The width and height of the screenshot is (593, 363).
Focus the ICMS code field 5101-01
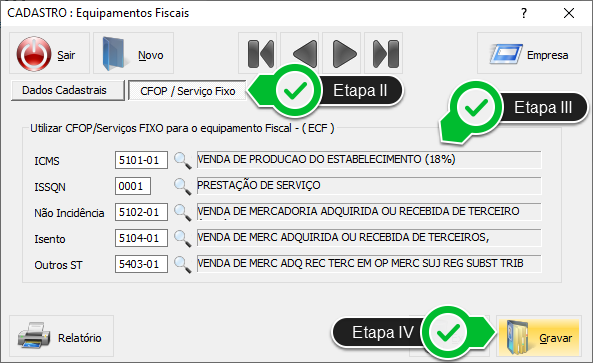coord(141,160)
